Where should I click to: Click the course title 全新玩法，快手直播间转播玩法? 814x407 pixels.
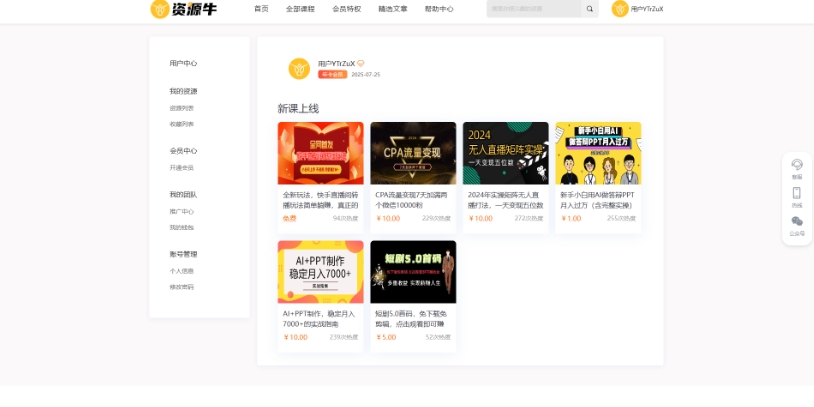pyautogui.click(x=320, y=200)
